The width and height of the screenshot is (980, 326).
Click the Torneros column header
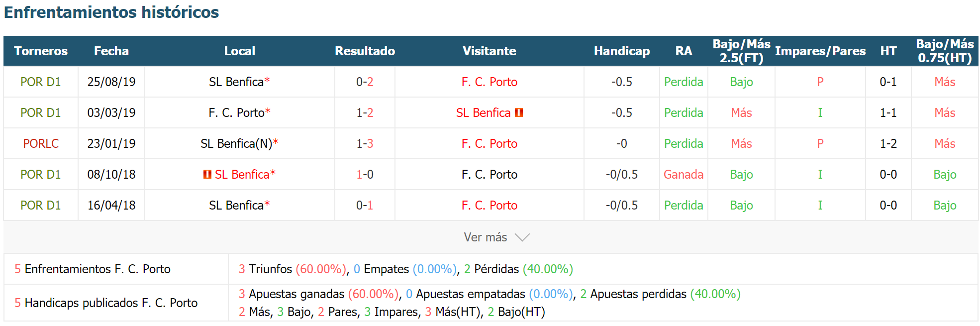(x=41, y=51)
